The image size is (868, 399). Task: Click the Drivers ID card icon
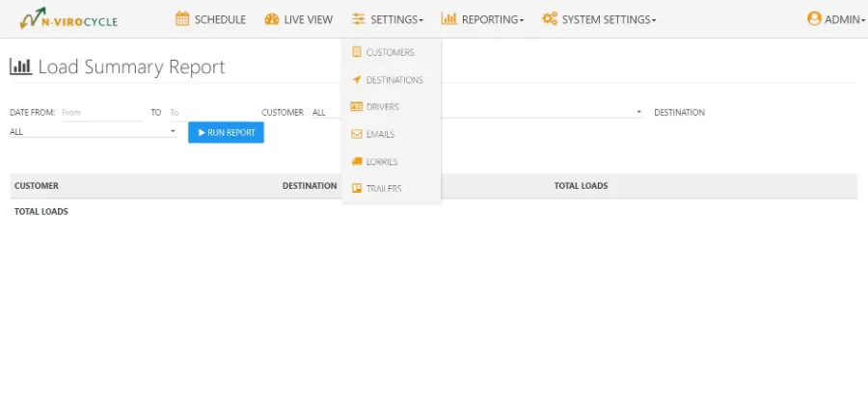click(x=357, y=106)
